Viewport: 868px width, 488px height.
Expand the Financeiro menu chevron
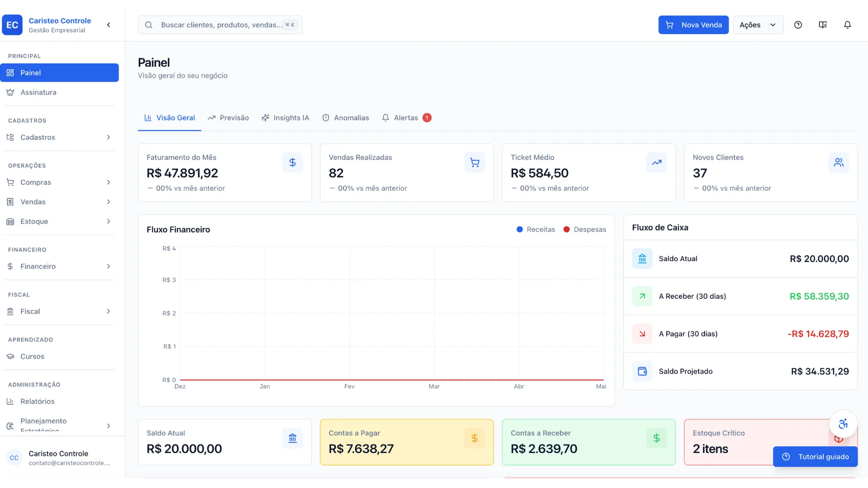[108, 266]
